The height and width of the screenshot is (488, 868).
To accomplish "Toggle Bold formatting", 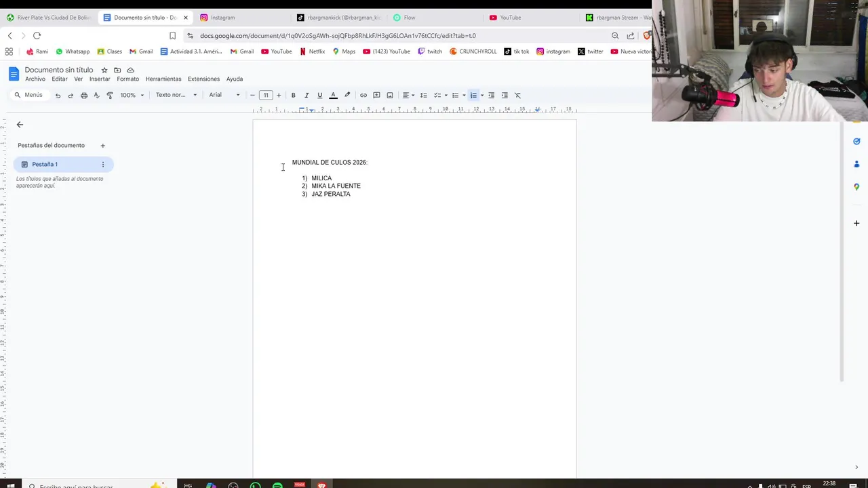I will 293,96.
